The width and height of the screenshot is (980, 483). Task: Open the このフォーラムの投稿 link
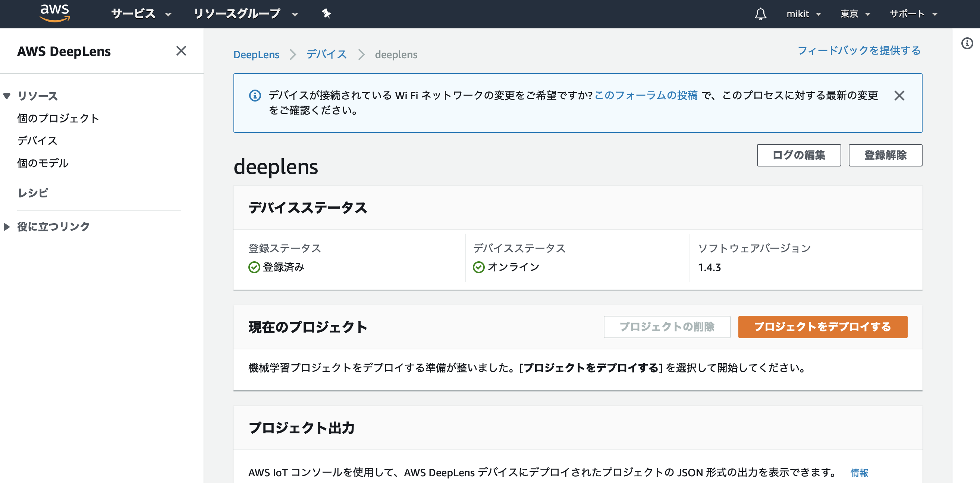click(x=646, y=95)
